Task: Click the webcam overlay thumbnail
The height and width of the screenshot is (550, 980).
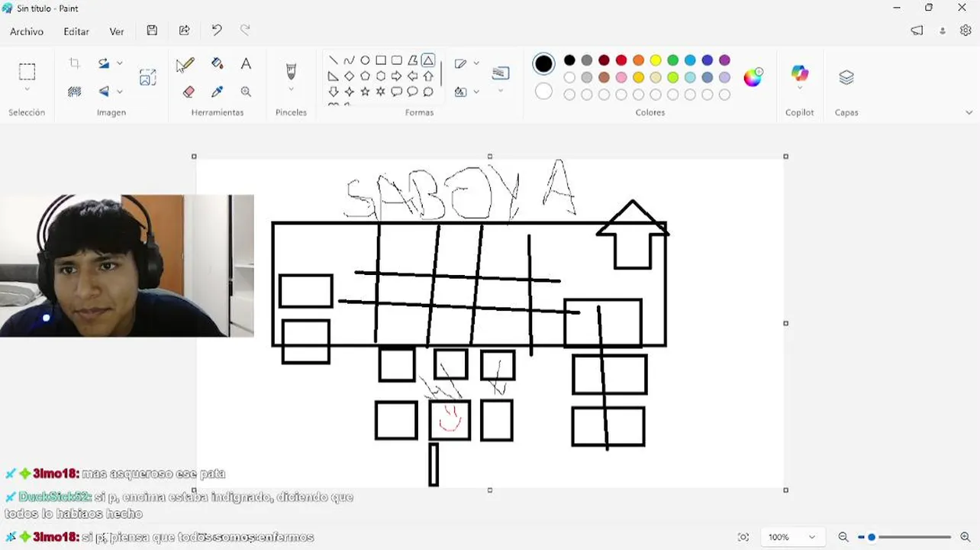Action: [127, 266]
